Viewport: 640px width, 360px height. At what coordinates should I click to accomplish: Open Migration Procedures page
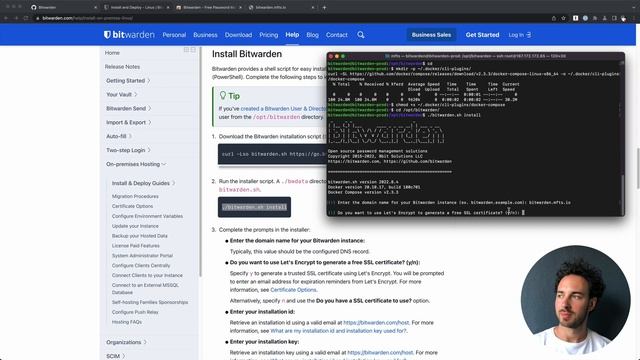click(x=135, y=196)
